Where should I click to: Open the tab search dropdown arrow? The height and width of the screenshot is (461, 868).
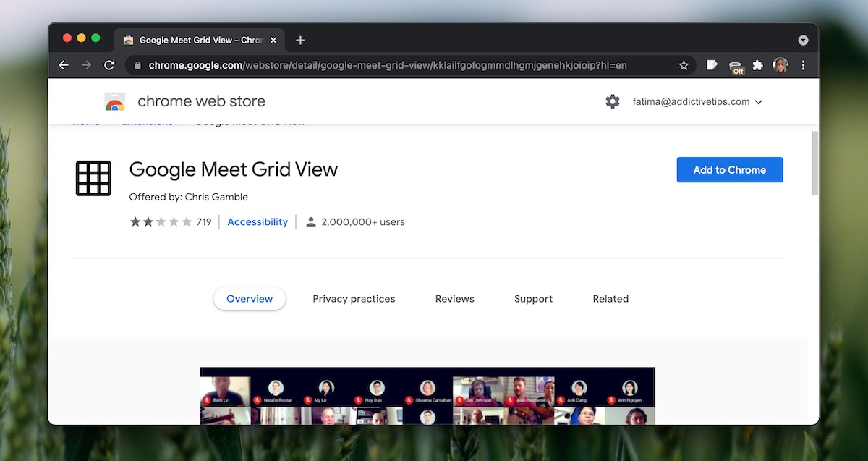point(803,41)
